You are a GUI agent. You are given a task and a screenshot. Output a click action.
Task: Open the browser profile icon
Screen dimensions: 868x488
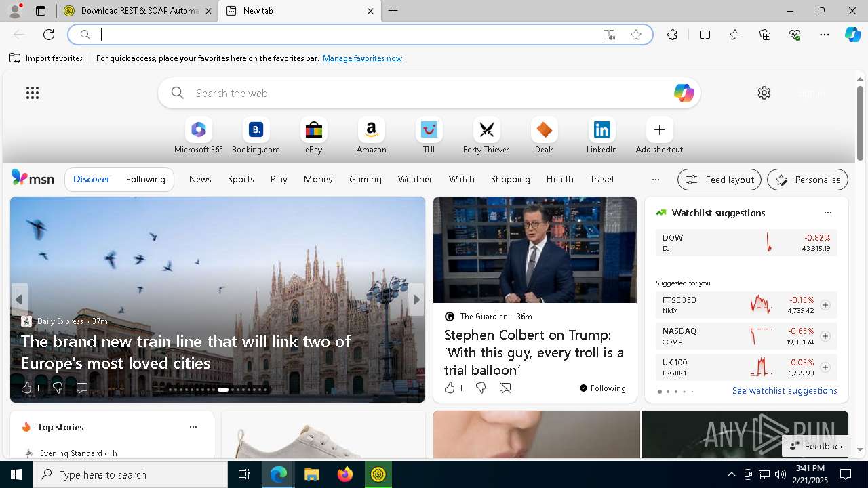click(15, 11)
